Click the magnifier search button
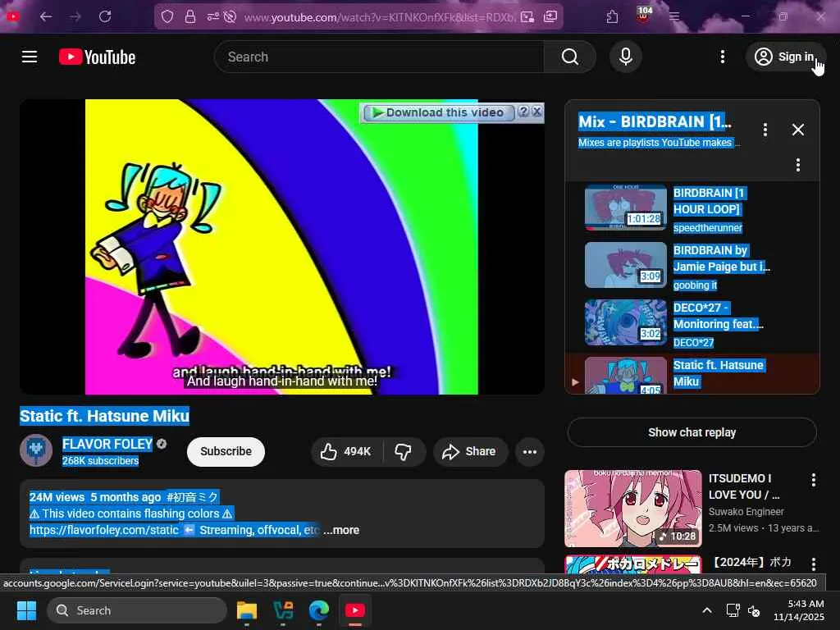 pyautogui.click(x=570, y=57)
